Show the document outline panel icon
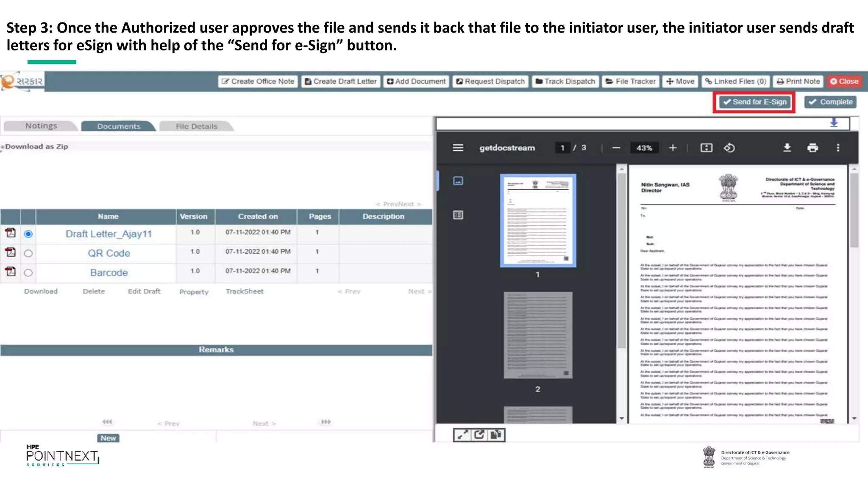Screen dimensions: 868x488 pyautogui.click(x=458, y=215)
